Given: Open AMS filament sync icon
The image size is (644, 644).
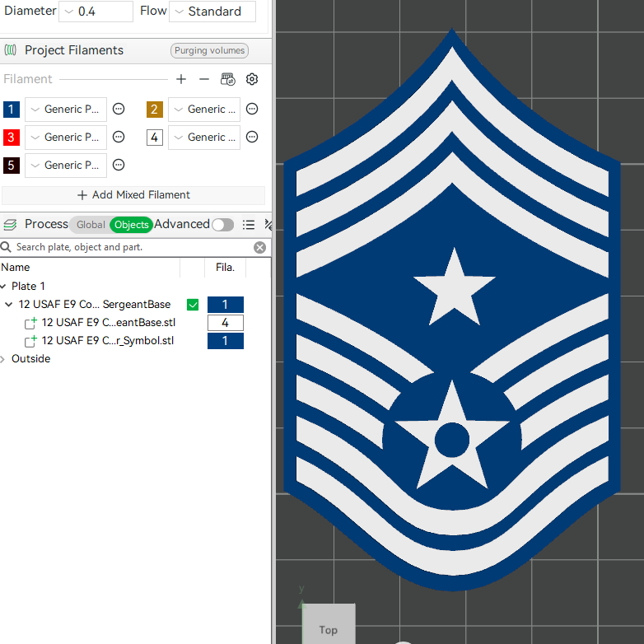Looking at the screenshot, I should click(x=228, y=79).
